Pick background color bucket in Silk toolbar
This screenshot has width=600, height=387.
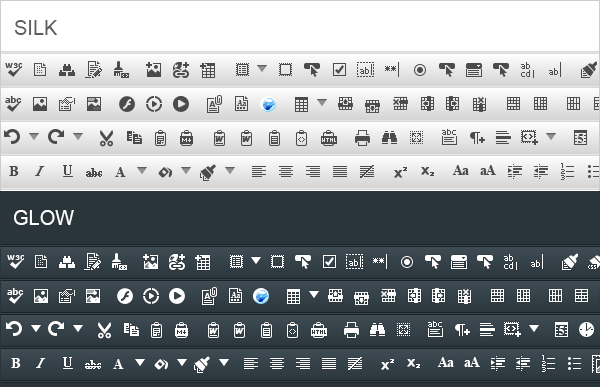click(x=165, y=173)
